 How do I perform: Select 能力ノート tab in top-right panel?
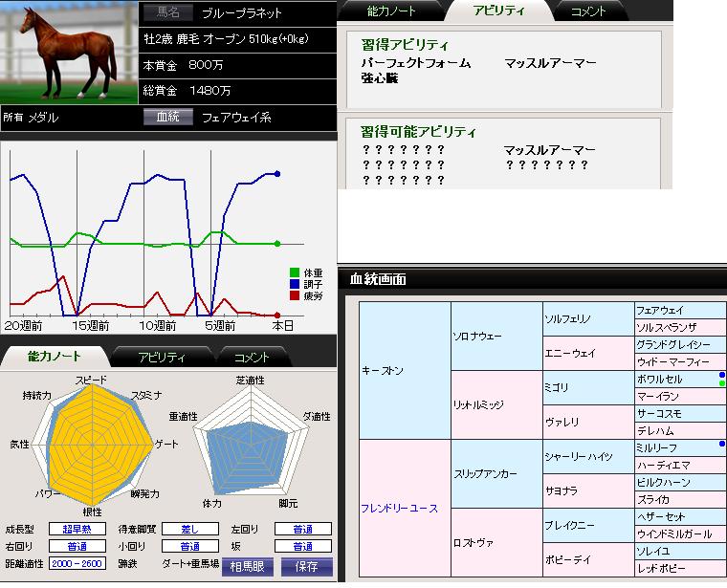(x=391, y=11)
